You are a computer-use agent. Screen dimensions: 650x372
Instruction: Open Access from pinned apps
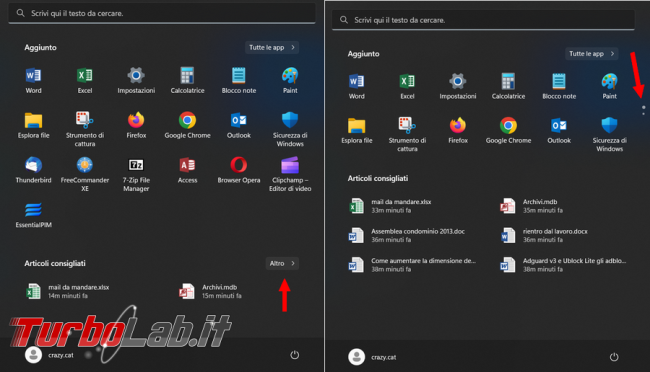point(187,170)
